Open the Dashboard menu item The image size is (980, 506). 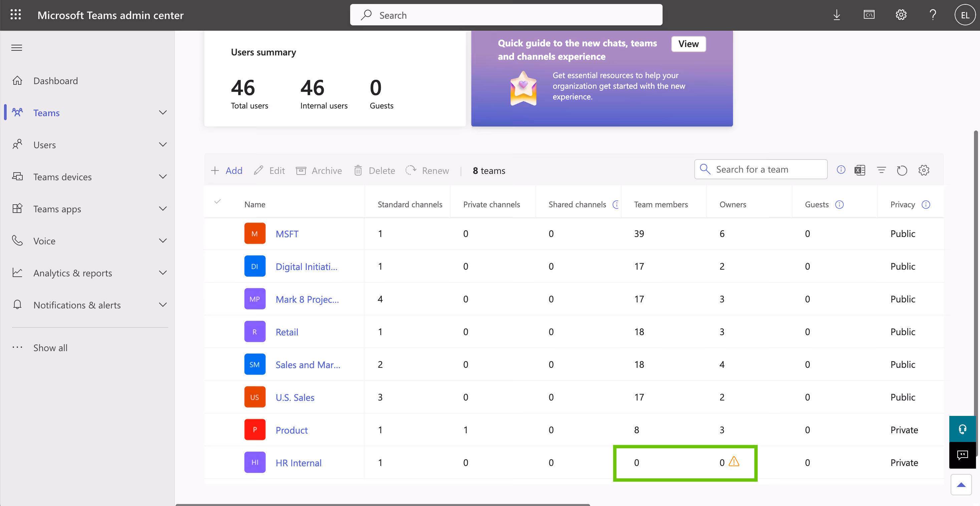tap(55, 81)
